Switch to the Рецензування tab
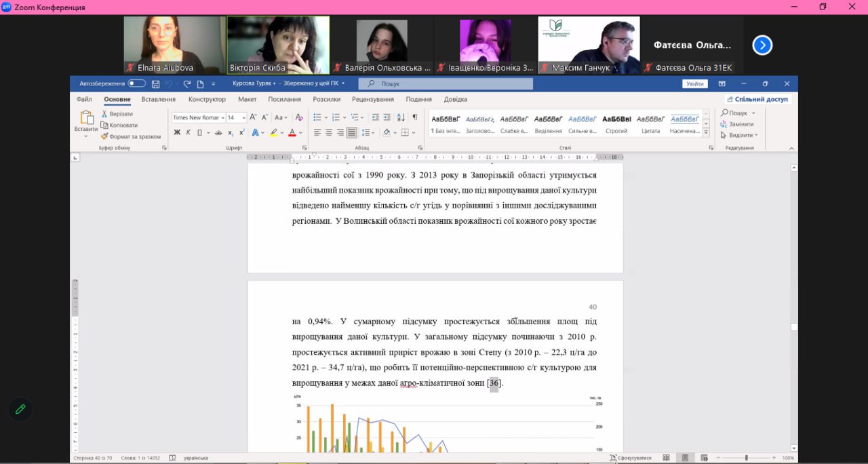The height and width of the screenshot is (464, 868). tap(372, 99)
